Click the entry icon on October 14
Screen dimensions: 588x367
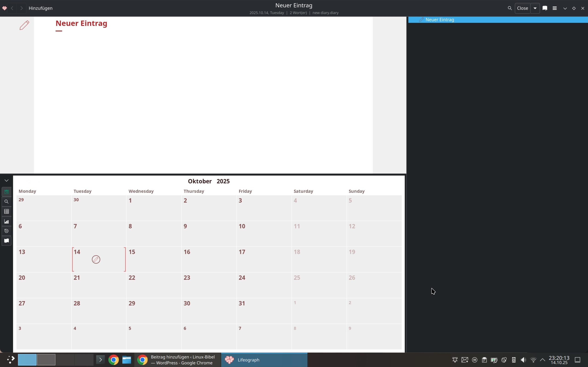tap(96, 259)
